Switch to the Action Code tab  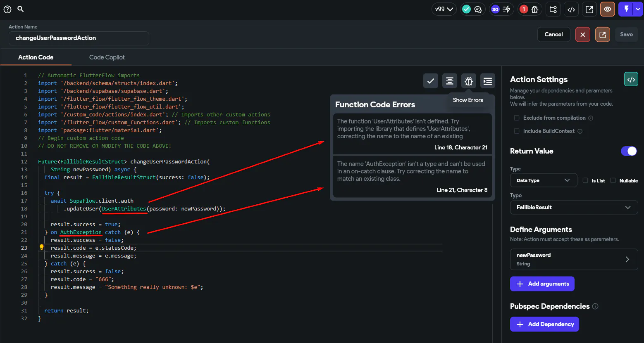pyautogui.click(x=36, y=57)
